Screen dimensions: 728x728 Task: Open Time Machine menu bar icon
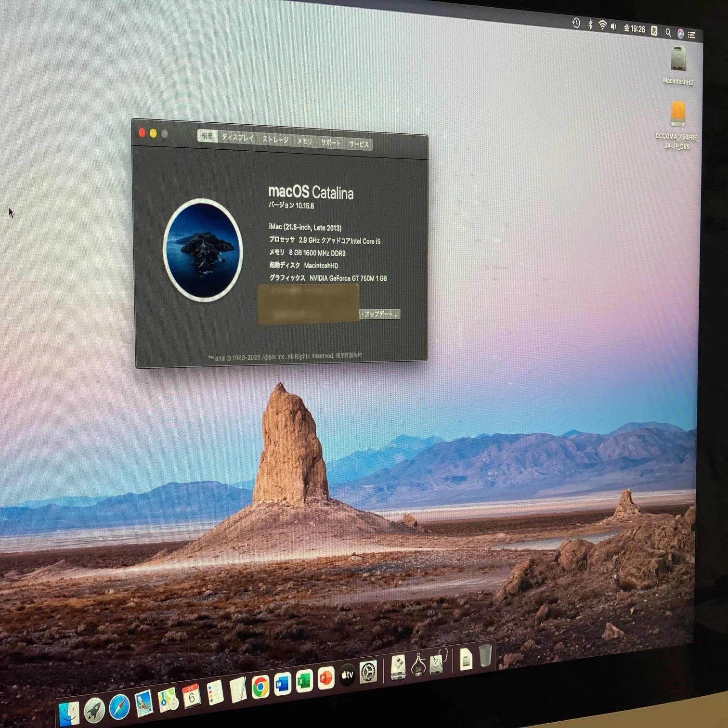[576, 23]
